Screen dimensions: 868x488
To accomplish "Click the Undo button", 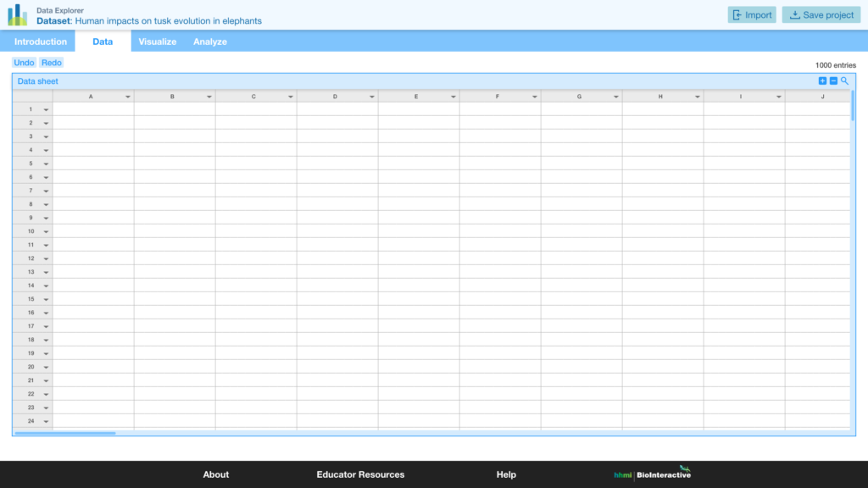I will coord(23,62).
